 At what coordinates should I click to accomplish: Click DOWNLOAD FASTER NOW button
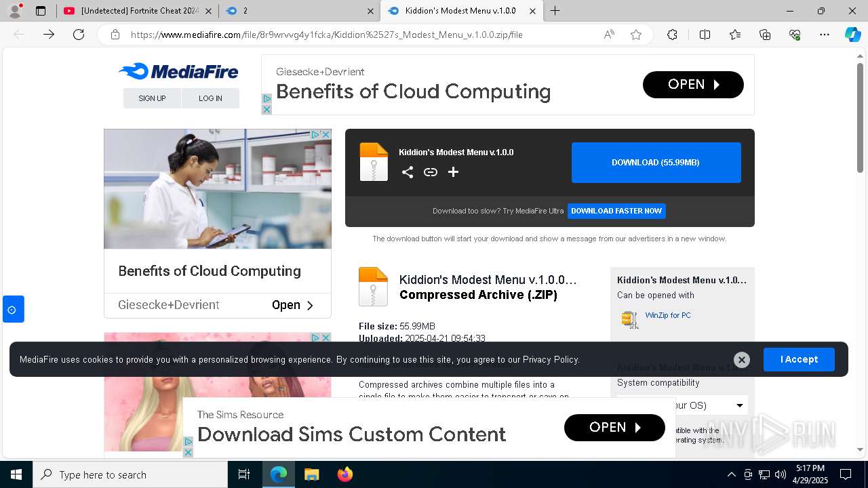click(616, 211)
